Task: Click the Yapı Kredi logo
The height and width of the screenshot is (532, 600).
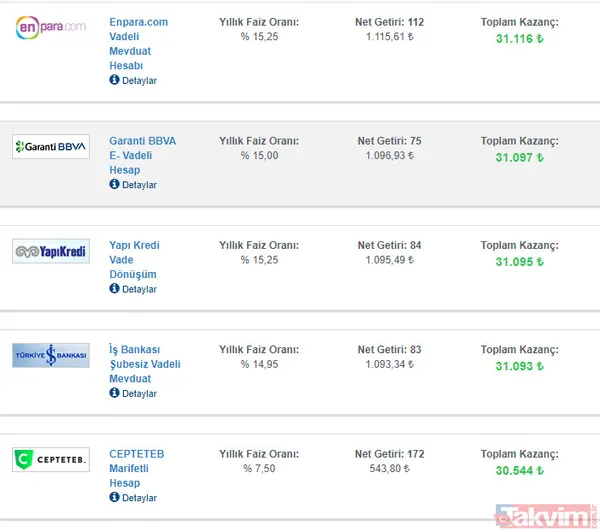Action: [51, 251]
